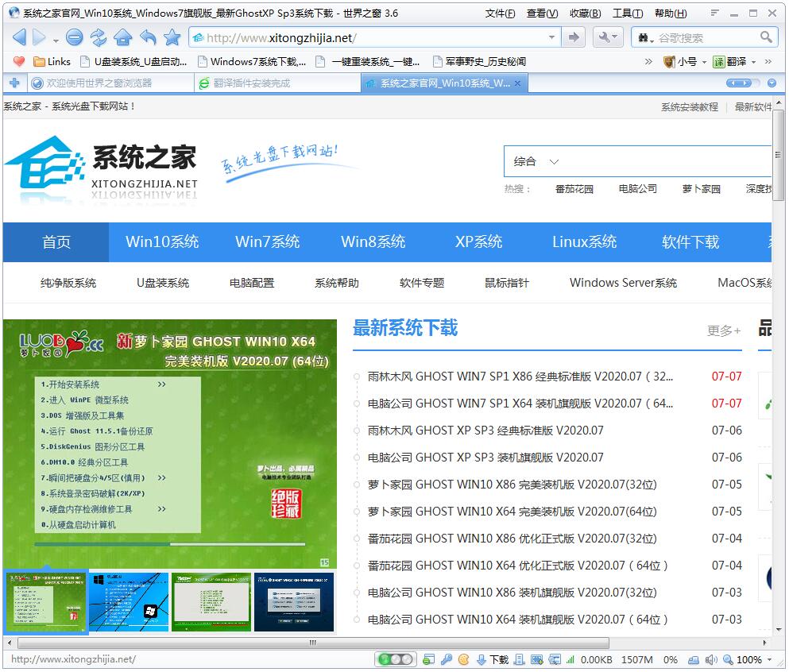This screenshot has height=672, width=789.
Task: Expand the address bar history dropdown
Action: click(x=552, y=37)
